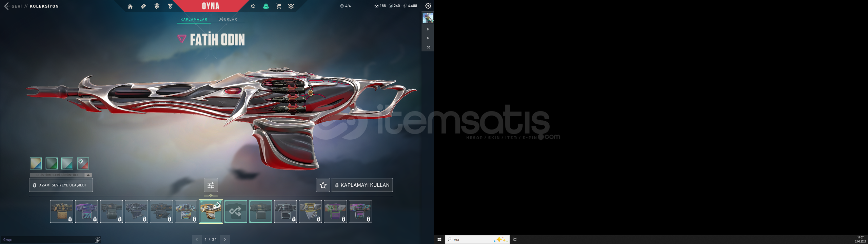Open the collection backpack icon
The height and width of the screenshot is (244, 868).
pos(266,6)
